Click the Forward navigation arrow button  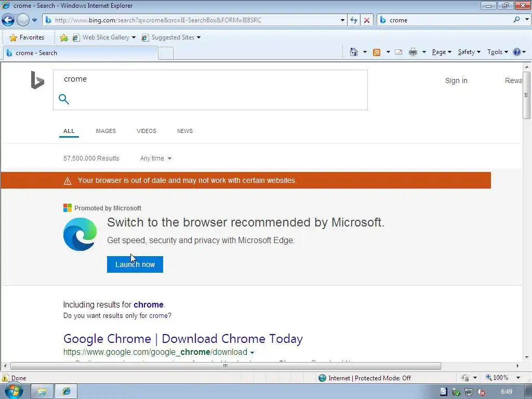coord(23,20)
